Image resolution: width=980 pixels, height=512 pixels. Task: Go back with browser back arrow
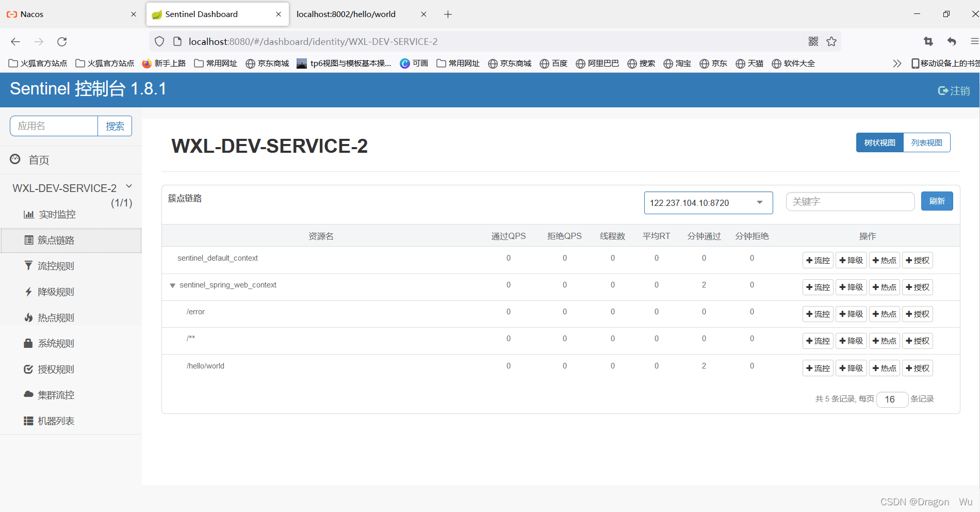pos(15,42)
